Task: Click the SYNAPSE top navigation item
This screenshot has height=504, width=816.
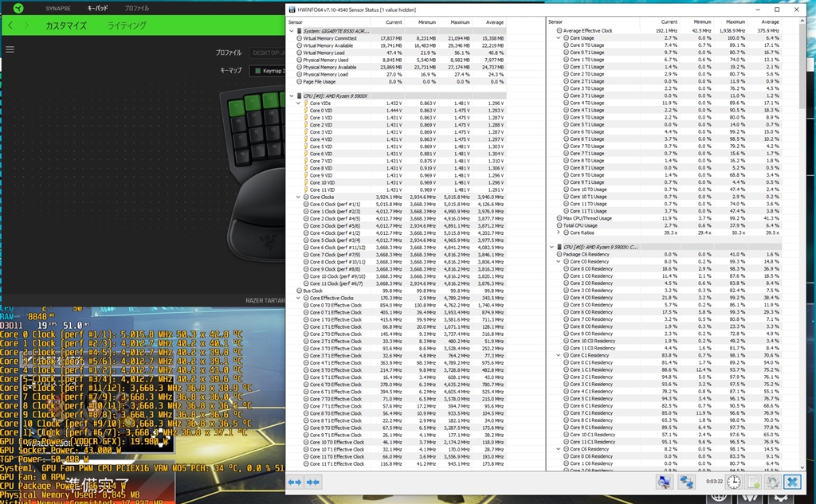Action: coord(59,7)
